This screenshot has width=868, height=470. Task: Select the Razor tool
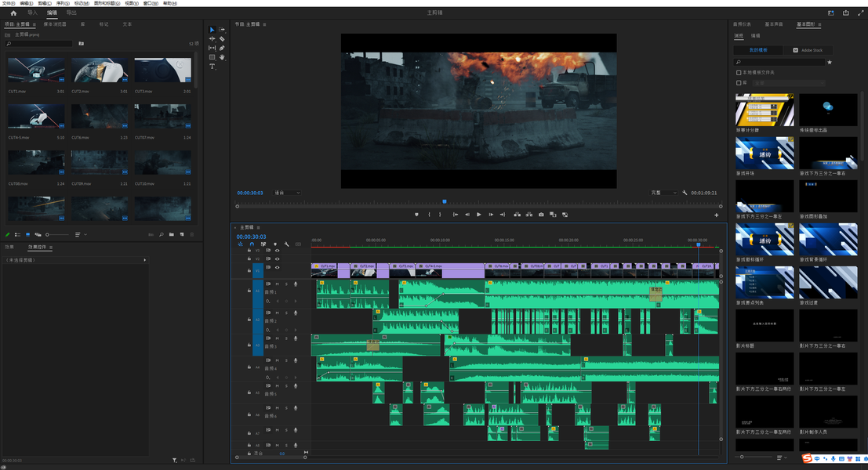coord(222,38)
